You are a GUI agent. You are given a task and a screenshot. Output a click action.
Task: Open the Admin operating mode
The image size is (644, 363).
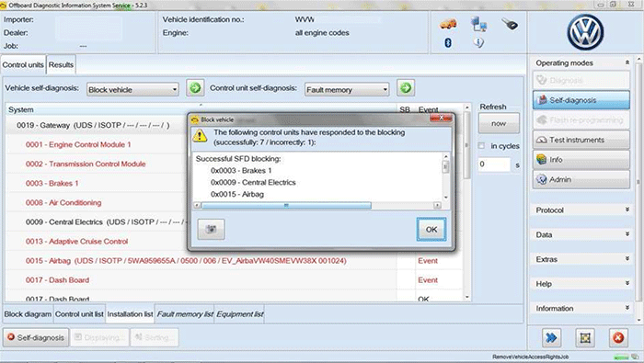pyautogui.click(x=581, y=179)
